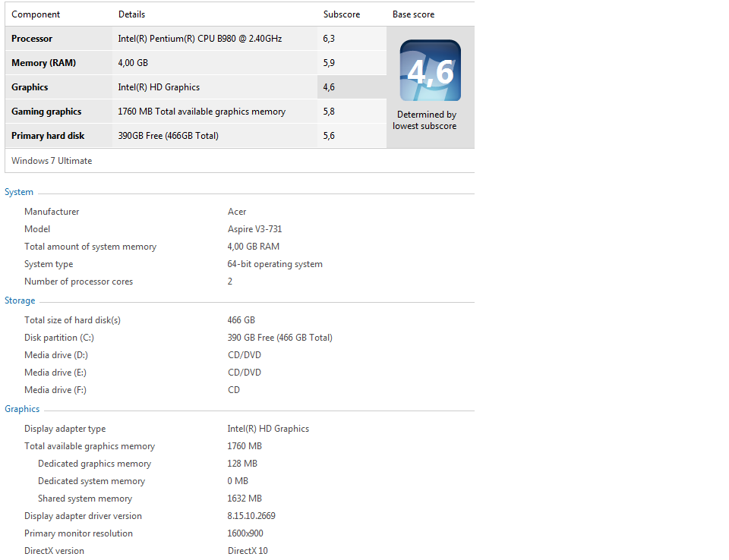
Task: Click the driver version 8.15.10.2669
Action: click(251, 516)
